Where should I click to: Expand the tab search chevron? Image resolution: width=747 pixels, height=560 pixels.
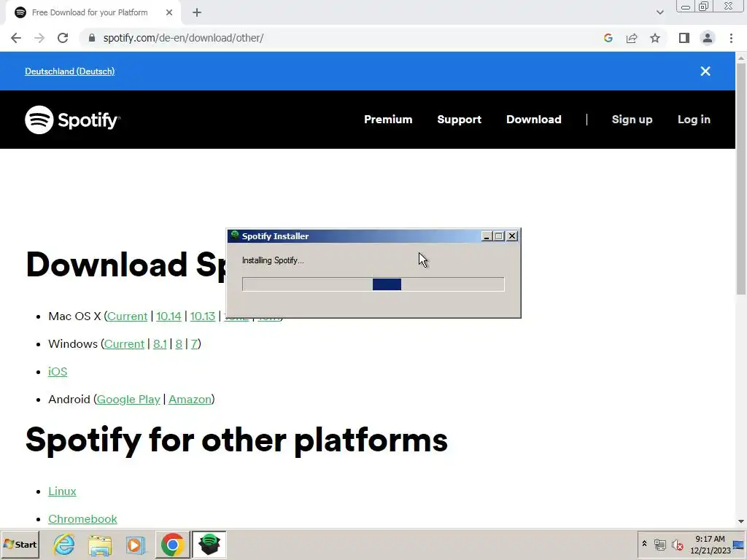click(x=659, y=12)
